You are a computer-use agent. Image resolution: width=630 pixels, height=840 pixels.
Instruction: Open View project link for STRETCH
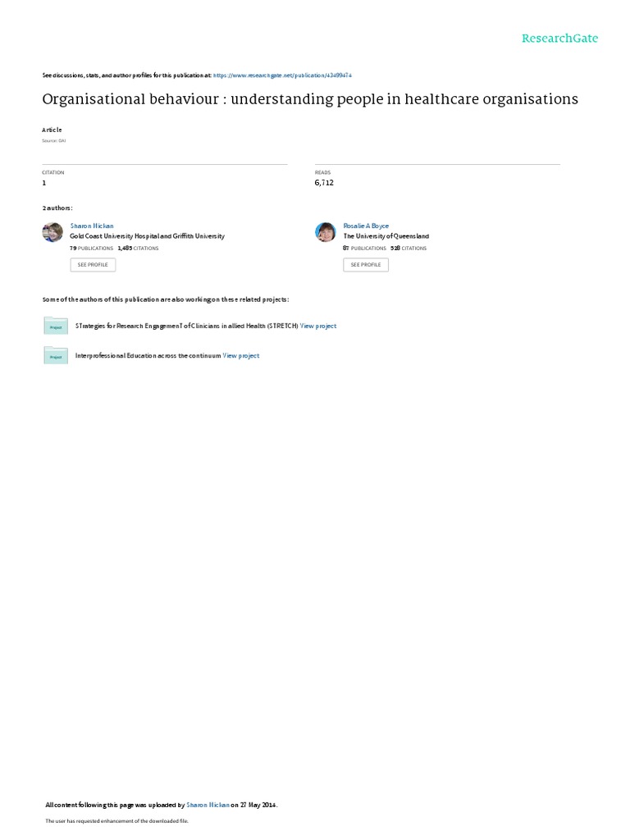coord(318,326)
